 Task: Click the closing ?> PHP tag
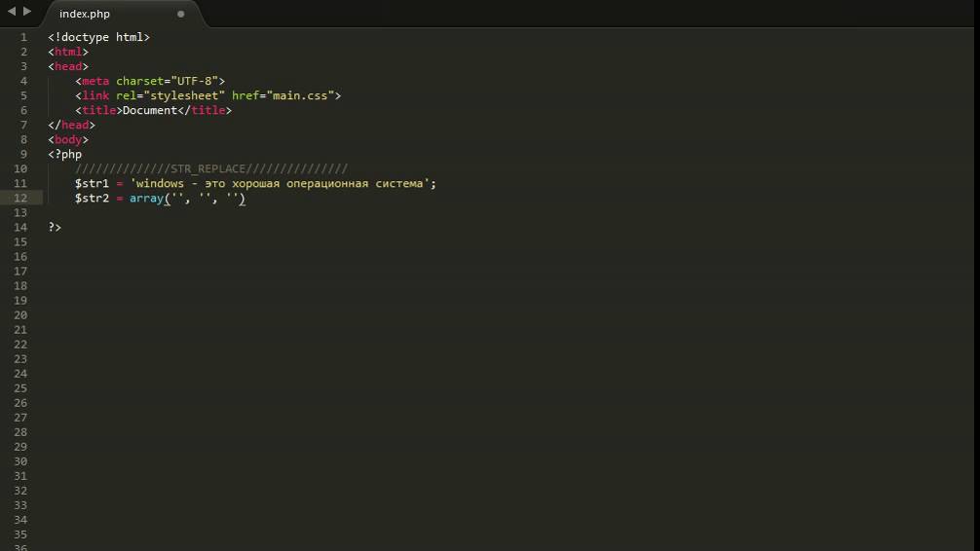[x=55, y=228]
